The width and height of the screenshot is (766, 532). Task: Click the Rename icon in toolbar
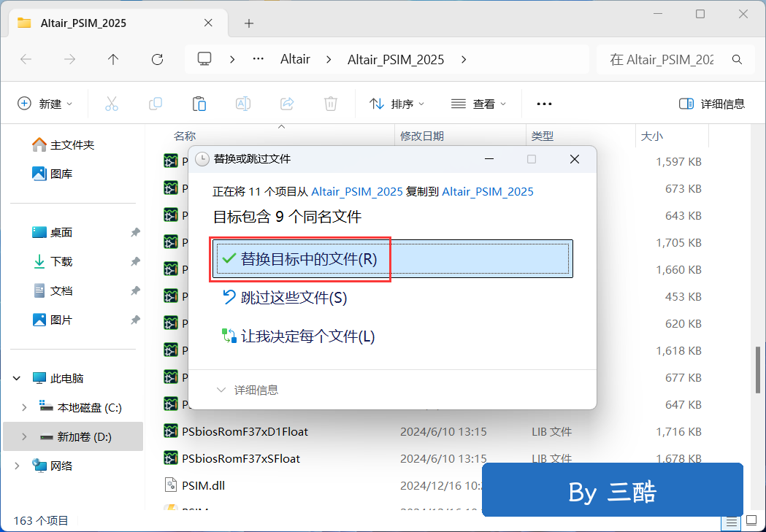coord(243,104)
